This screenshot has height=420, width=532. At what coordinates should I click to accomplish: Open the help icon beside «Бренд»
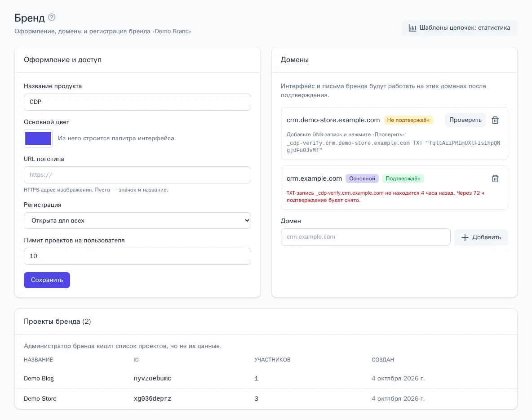click(52, 18)
